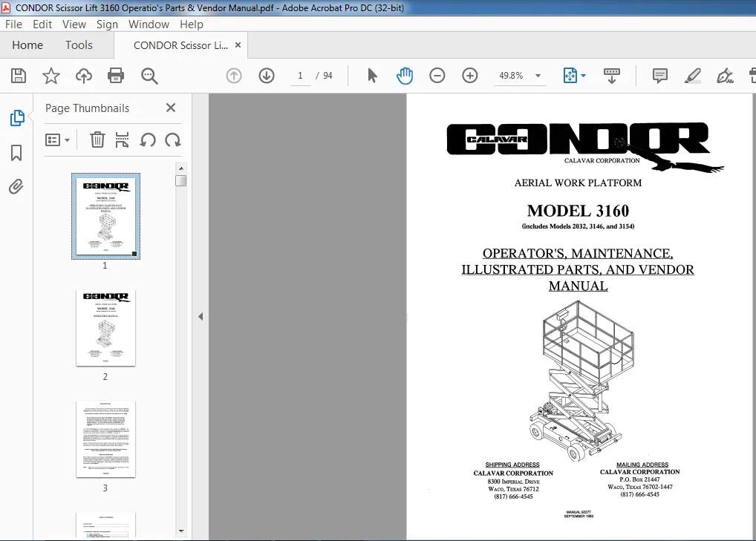Open thumbnails options dropdown menu
This screenshot has width=756, height=541.
(57, 140)
